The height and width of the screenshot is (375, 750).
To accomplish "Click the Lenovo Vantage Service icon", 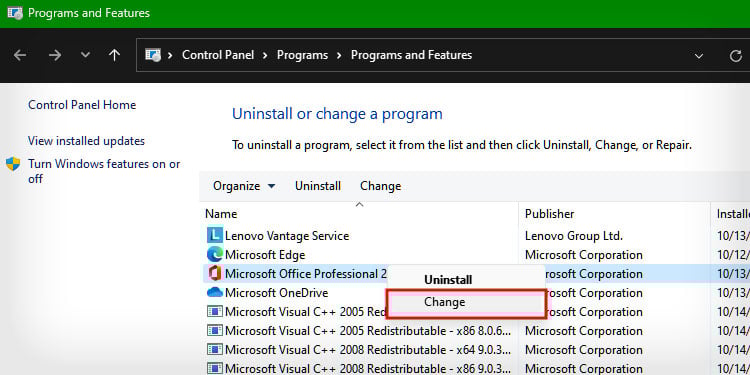I will [215, 235].
